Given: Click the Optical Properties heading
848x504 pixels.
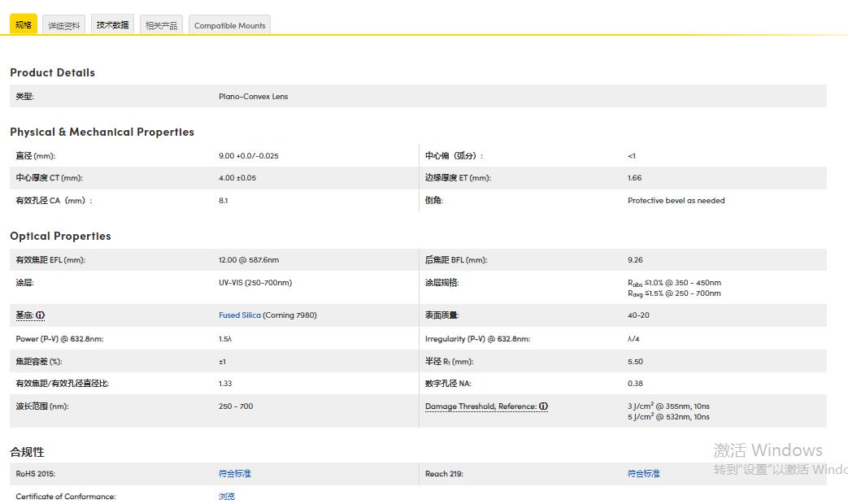Looking at the screenshot, I should pyautogui.click(x=60, y=237).
